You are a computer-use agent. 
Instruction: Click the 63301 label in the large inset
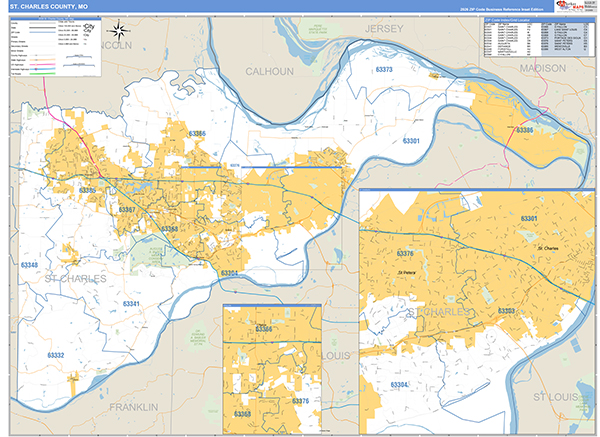tap(529, 218)
